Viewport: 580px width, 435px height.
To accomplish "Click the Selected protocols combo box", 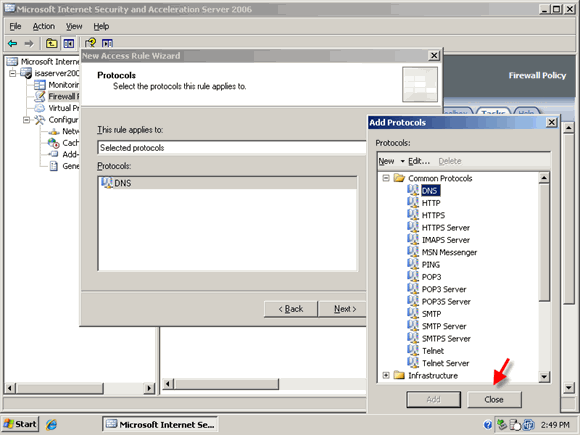I will 232,148.
